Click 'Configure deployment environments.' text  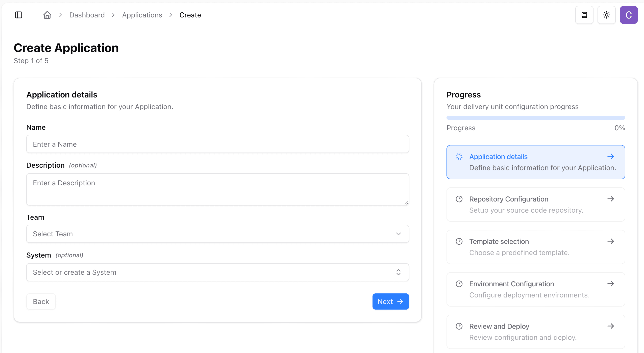point(529,295)
